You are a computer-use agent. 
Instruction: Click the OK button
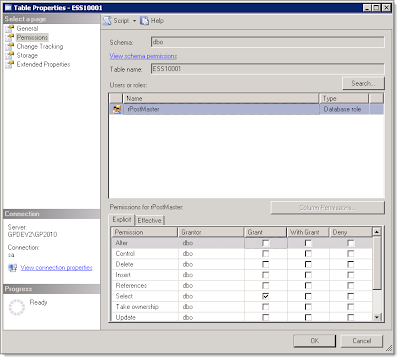tap(315, 341)
